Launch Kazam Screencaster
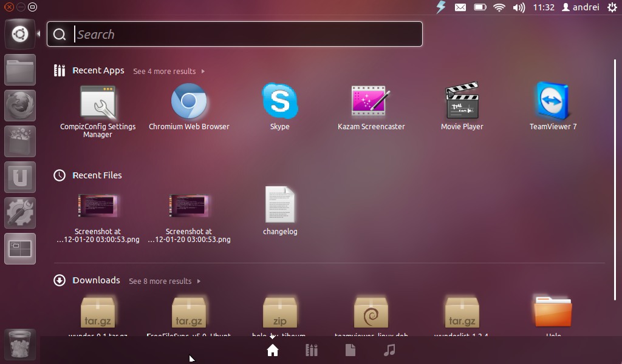Viewport: 622px width, 364px height. [371, 102]
